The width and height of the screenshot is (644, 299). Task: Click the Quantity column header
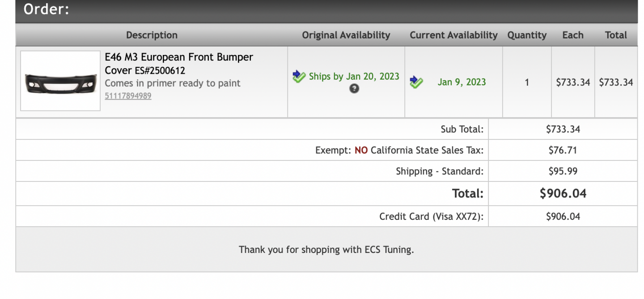click(527, 35)
